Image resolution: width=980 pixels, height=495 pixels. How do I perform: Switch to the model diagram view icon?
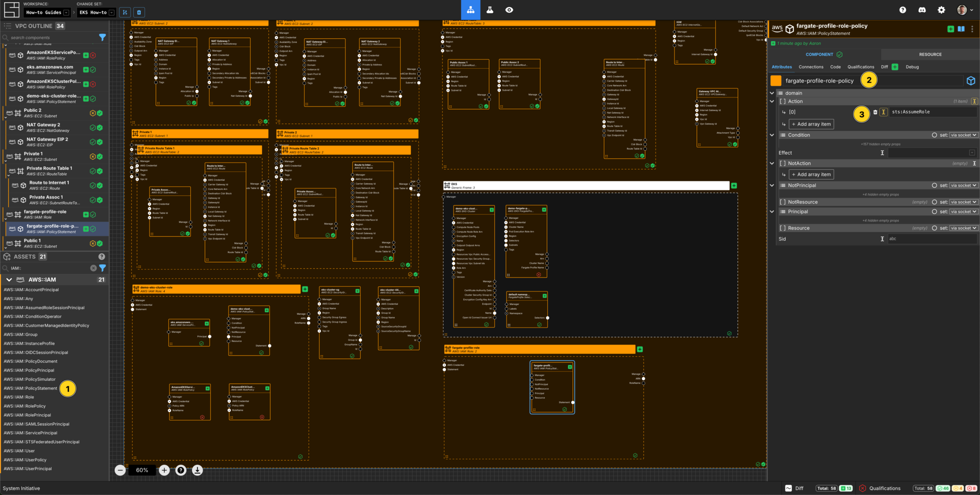[x=470, y=10]
